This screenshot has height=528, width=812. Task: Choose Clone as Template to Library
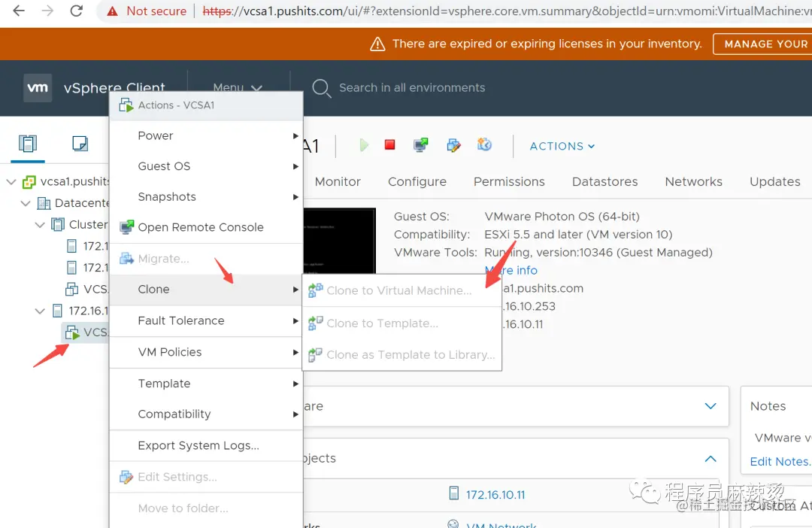401,354
